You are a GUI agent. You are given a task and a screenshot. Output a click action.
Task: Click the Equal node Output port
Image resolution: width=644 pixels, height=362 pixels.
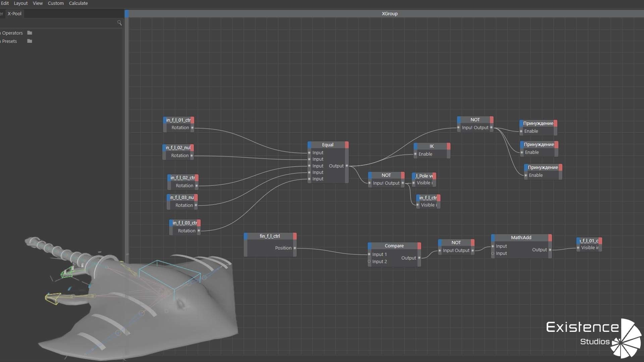click(346, 166)
